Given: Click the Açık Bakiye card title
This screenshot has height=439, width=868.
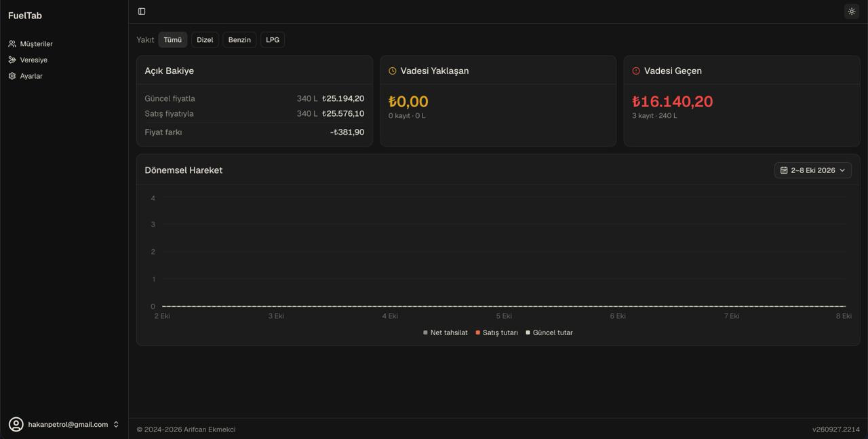Looking at the screenshot, I should (x=170, y=71).
